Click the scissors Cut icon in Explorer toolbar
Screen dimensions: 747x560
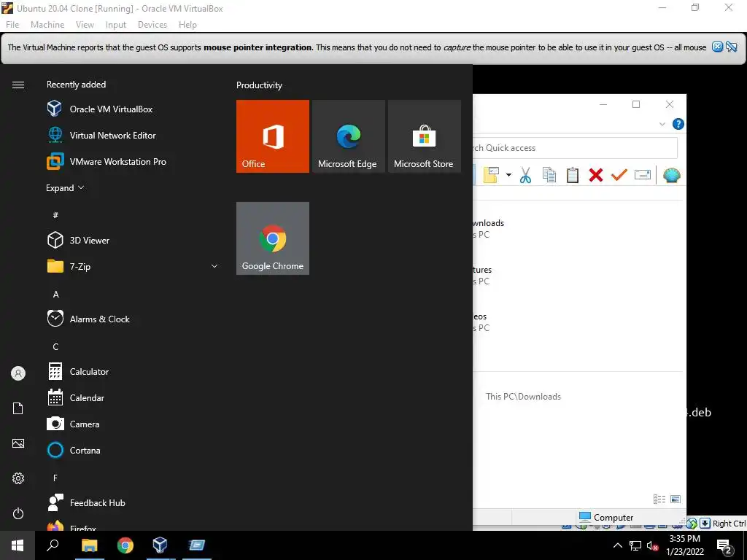(525, 175)
